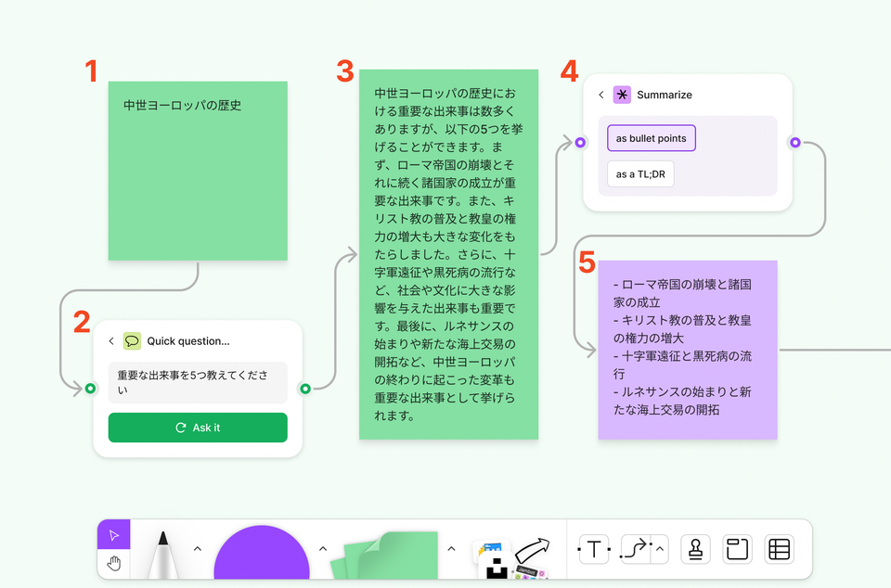Expand the shape tool options
The height and width of the screenshot is (588, 891).
tap(323, 549)
